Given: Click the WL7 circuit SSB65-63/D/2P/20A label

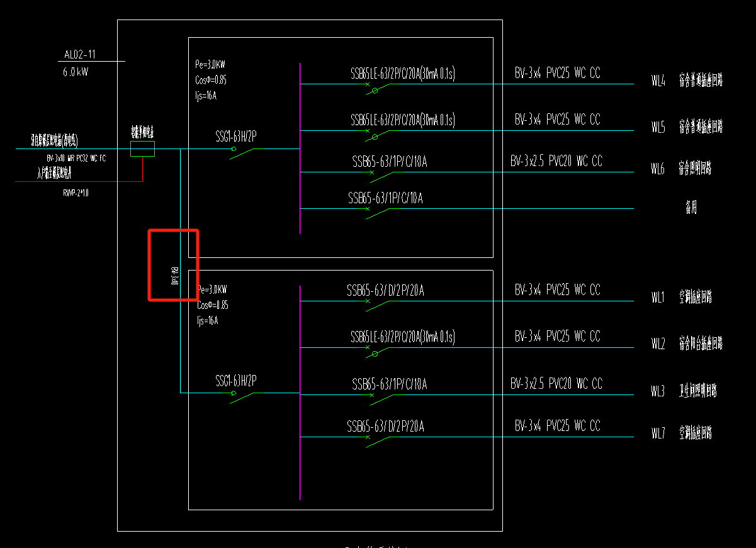Looking at the screenshot, I should click(x=385, y=427).
